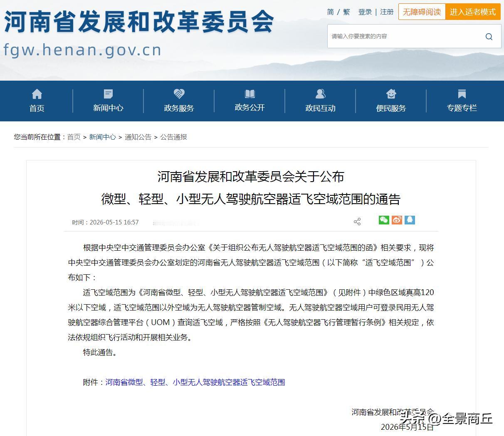Image resolution: width=504 pixels, height=436 pixels.
Task: Enable 无障碍阅读 mode
Action: [422, 12]
